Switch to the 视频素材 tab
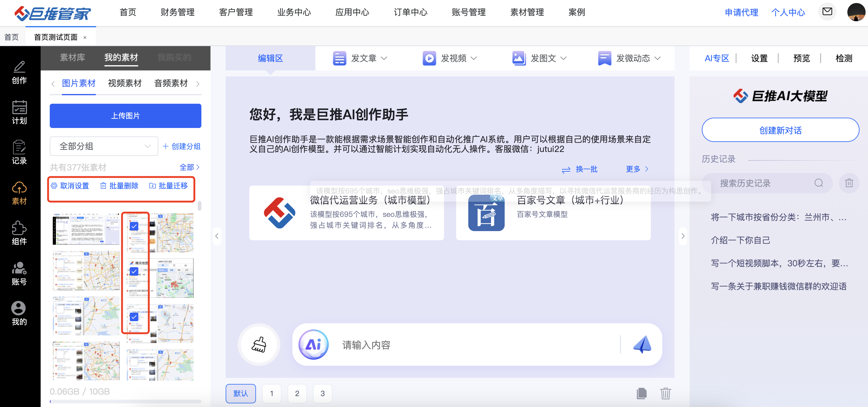Screen dimensions: 868x407 [125, 83]
